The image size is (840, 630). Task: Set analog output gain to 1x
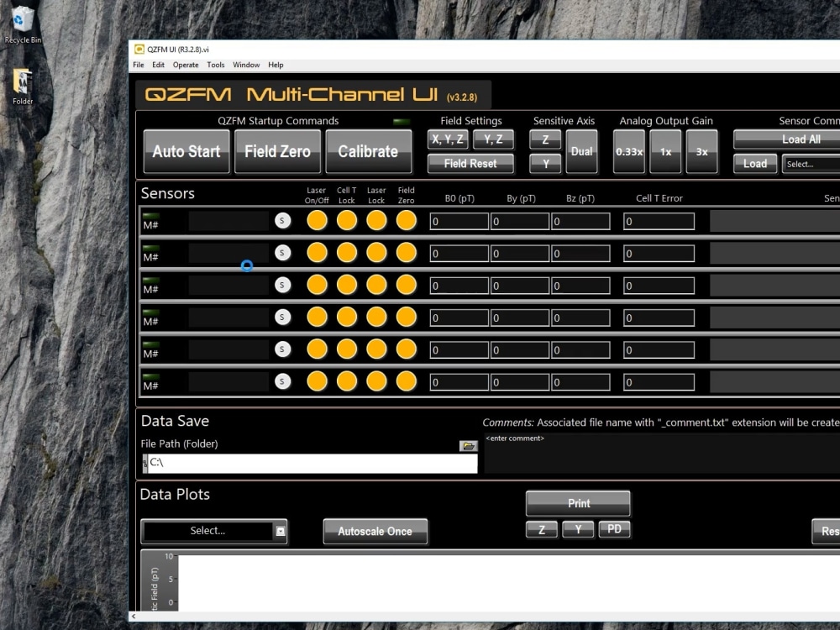tap(665, 151)
